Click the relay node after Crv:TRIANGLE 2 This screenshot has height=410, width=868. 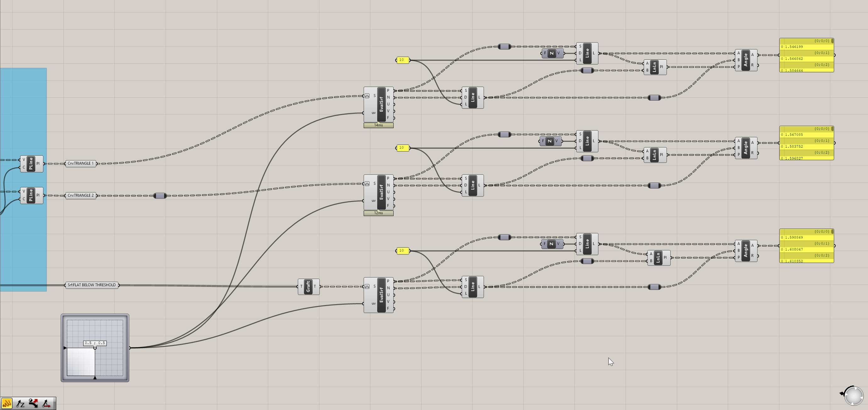pyautogui.click(x=160, y=195)
